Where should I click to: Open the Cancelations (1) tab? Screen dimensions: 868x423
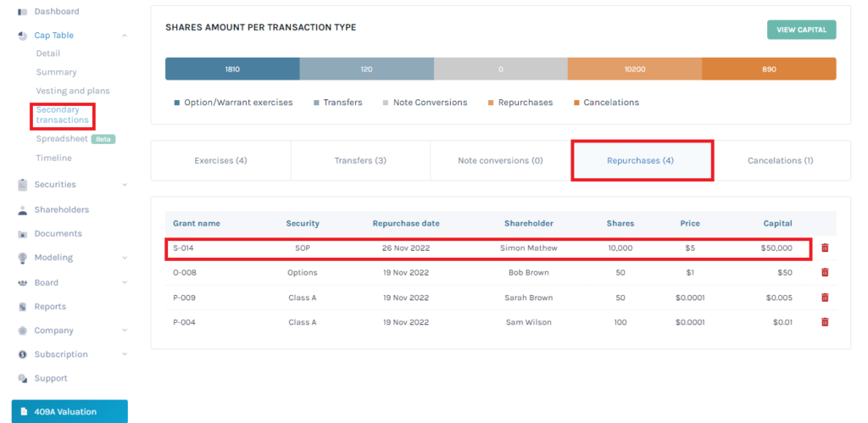(x=781, y=160)
